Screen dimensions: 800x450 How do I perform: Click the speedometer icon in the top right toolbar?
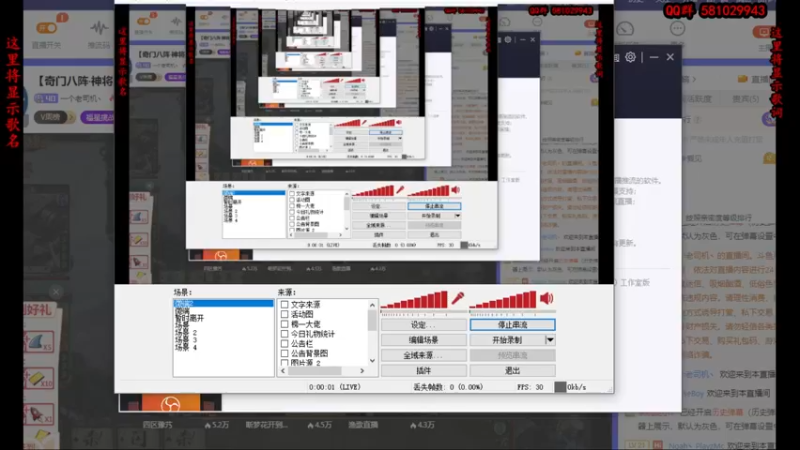625,29
